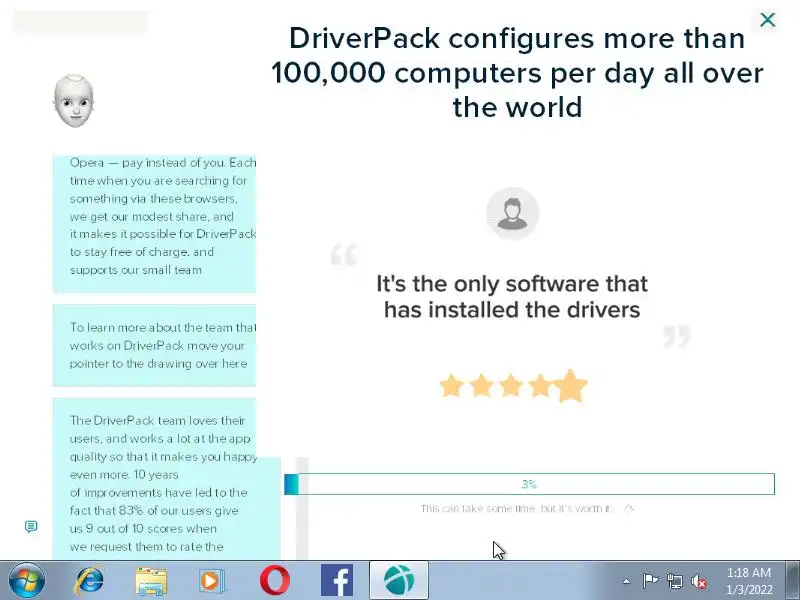Launch Opera browser from the taskbar

pos(275,580)
